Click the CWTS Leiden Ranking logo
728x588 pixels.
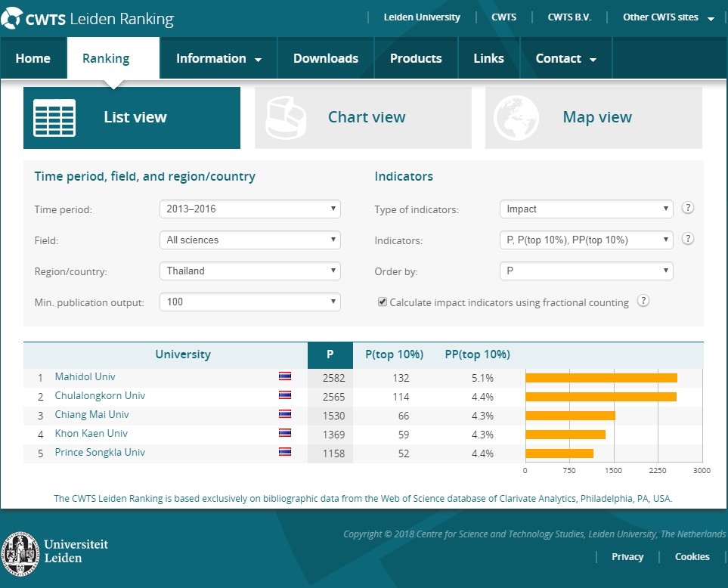pos(88,19)
